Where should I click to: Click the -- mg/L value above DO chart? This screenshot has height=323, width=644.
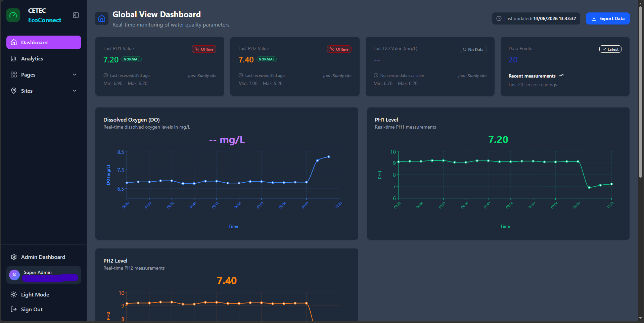[227, 140]
